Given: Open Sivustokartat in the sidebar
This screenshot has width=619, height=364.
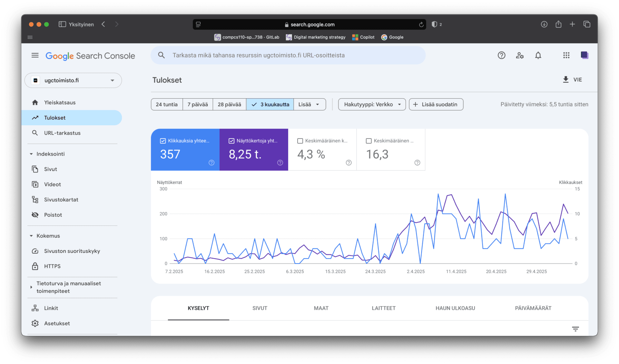Looking at the screenshot, I should [61, 200].
